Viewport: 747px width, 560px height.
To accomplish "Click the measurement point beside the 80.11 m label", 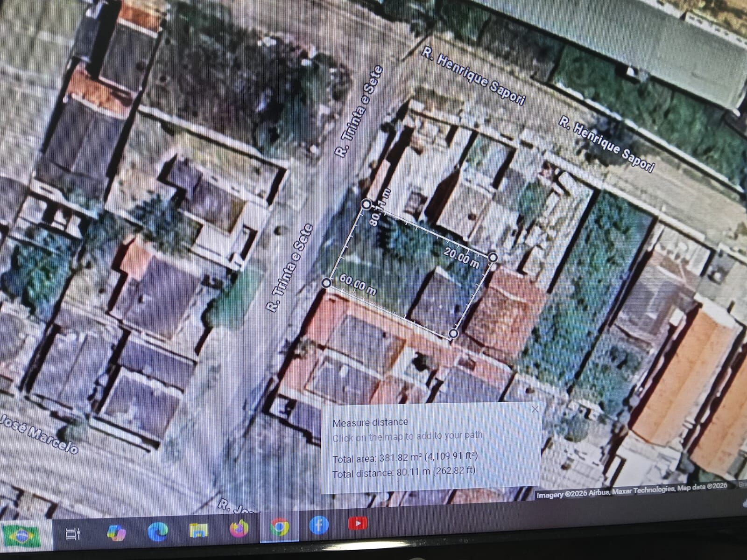I will [366, 204].
